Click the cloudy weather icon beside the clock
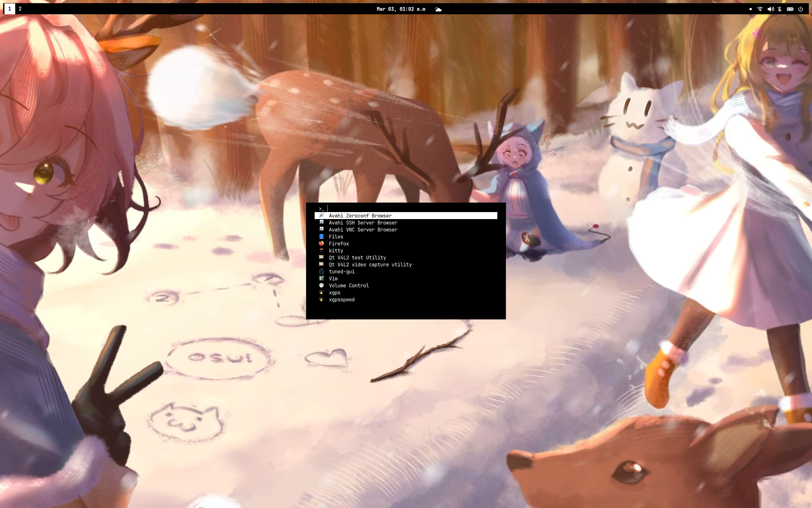The height and width of the screenshot is (508, 812). pos(438,9)
